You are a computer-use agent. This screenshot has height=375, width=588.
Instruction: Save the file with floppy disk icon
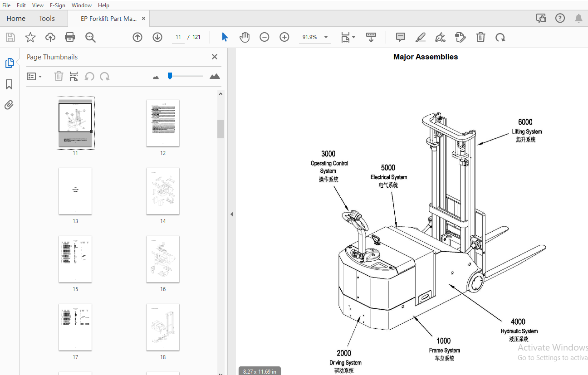pyautogui.click(x=10, y=37)
